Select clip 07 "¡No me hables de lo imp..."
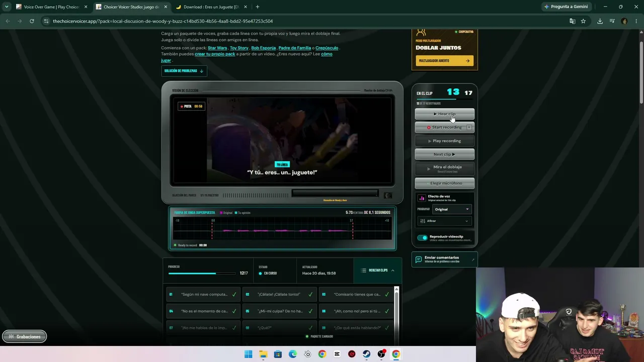The height and width of the screenshot is (362, 644). pos(203,328)
